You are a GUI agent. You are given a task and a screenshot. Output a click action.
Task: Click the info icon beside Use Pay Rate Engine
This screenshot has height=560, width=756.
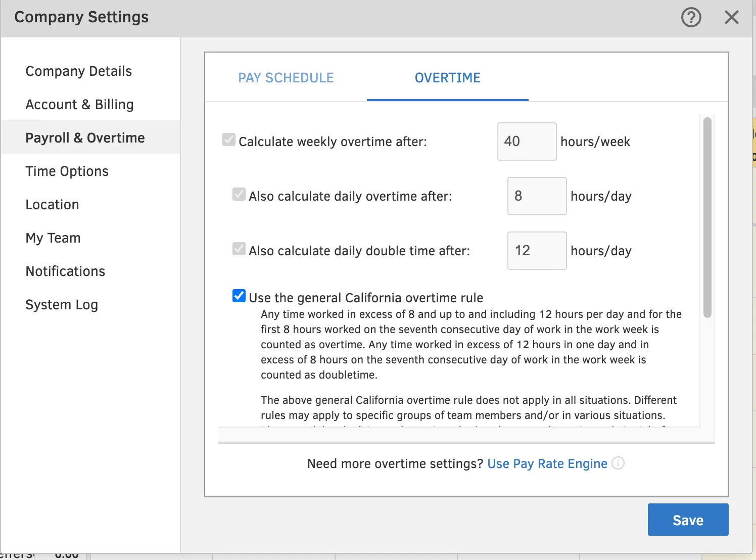[x=618, y=463]
